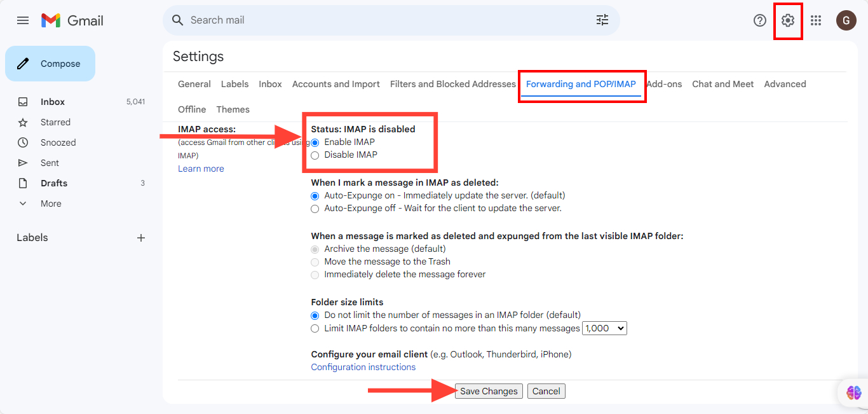The width and height of the screenshot is (868, 414).
Task: Click the Settings page heading
Action: click(198, 57)
